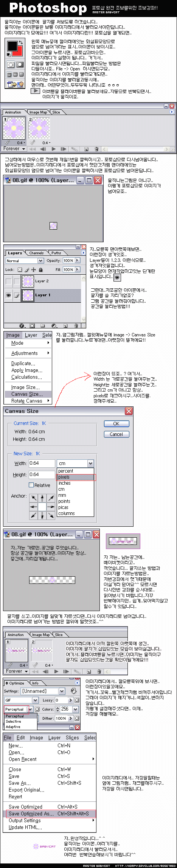This screenshot has height=868, width=177.
Task: Open the Colors 256 dropdown arrow
Action: pyautogui.click(x=76, y=709)
